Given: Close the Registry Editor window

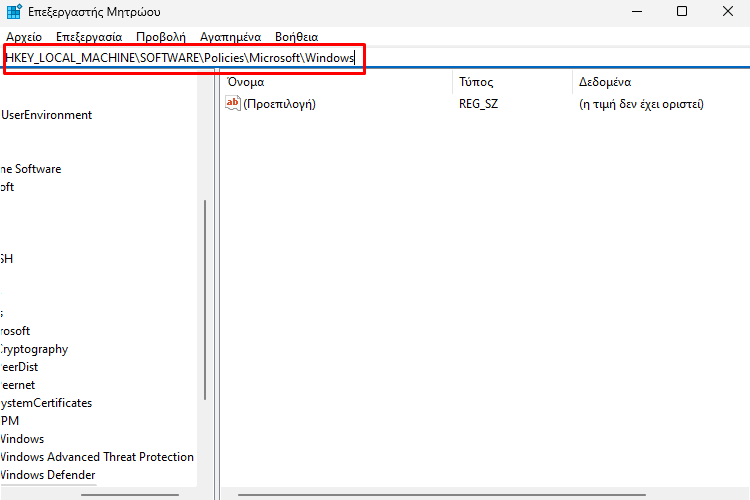Looking at the screenshot, I should coord(728,11).
